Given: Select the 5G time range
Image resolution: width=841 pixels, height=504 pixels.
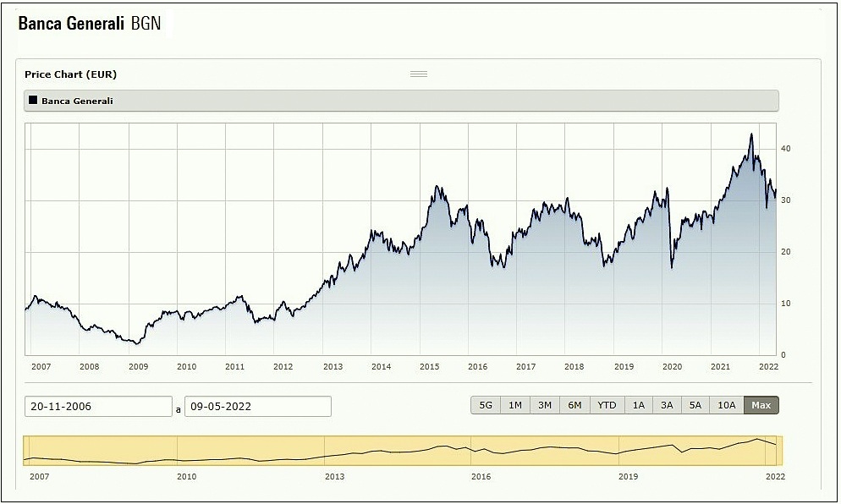Looking at the screenshot, I should 486,405.
